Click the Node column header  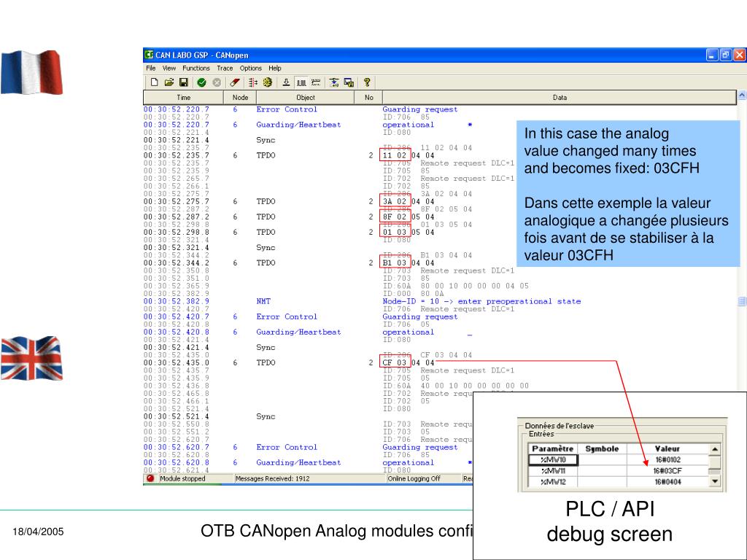(x=240, y=97)
